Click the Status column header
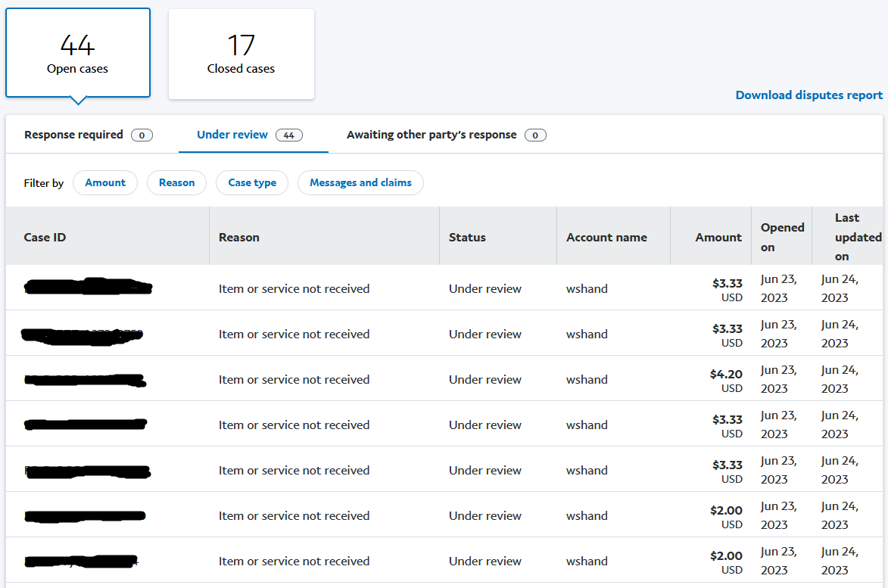Screen dimensions: 888x588 (467, 238)
